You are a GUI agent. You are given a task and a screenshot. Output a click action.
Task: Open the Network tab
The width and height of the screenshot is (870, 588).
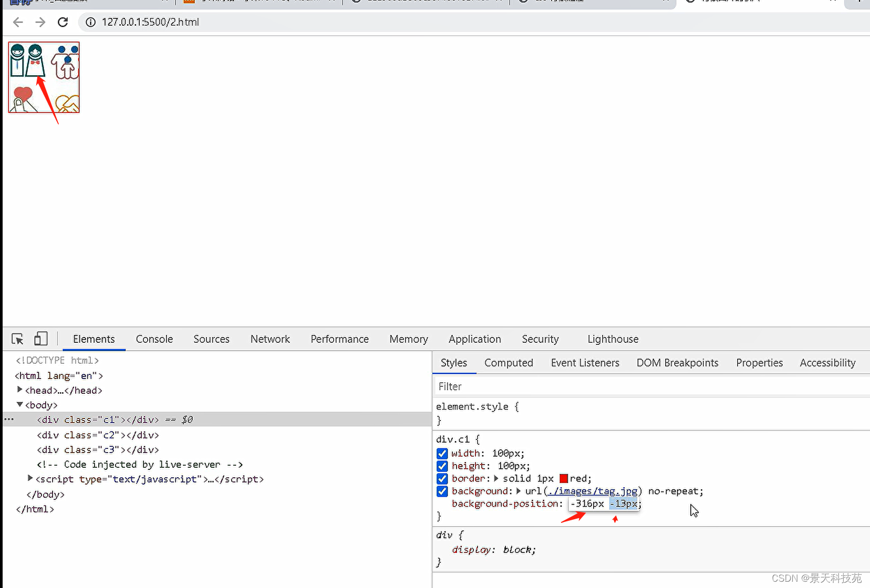[270, 339]
